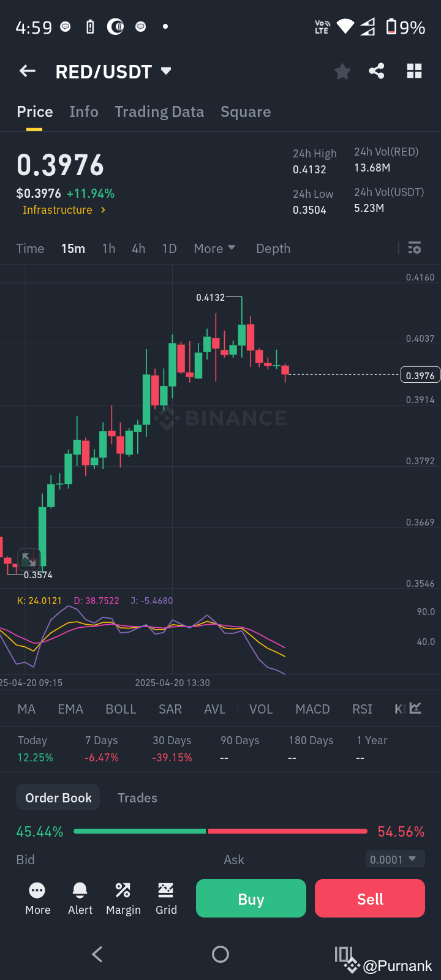Tap the back arrow icon
This screenshot has height=980, width=441.
pos(28,71)
